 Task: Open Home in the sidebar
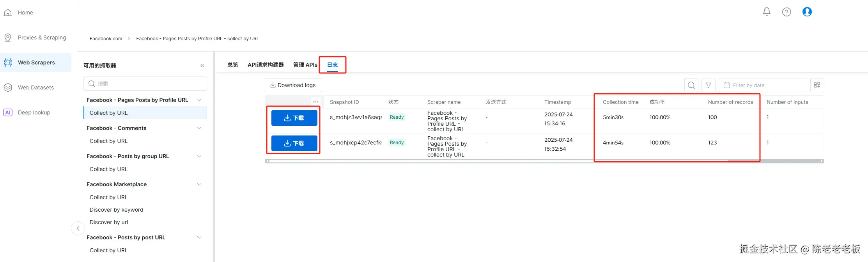pyautogui.click(x=25, y=12)
